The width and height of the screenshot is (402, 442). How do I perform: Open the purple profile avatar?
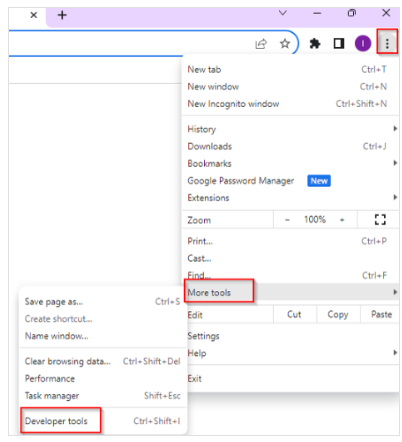click(363, 43)
